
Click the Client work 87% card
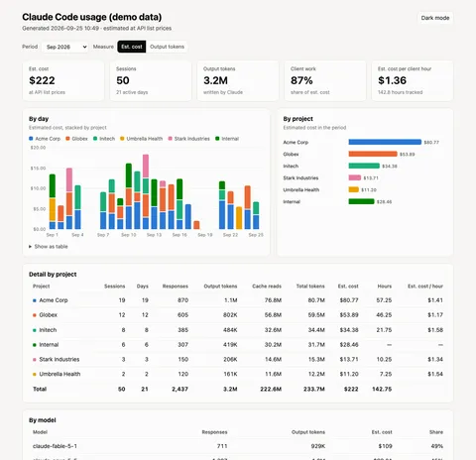(x=325, y=80)
